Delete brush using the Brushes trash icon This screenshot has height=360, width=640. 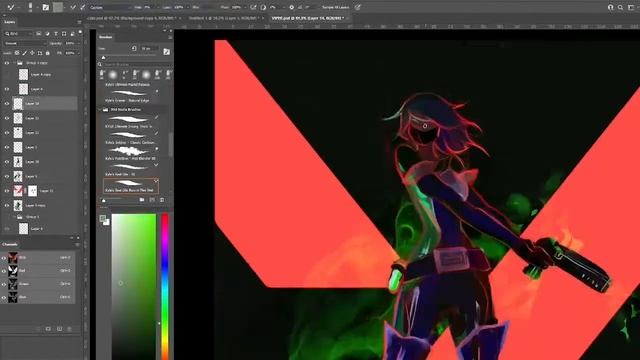162,200
